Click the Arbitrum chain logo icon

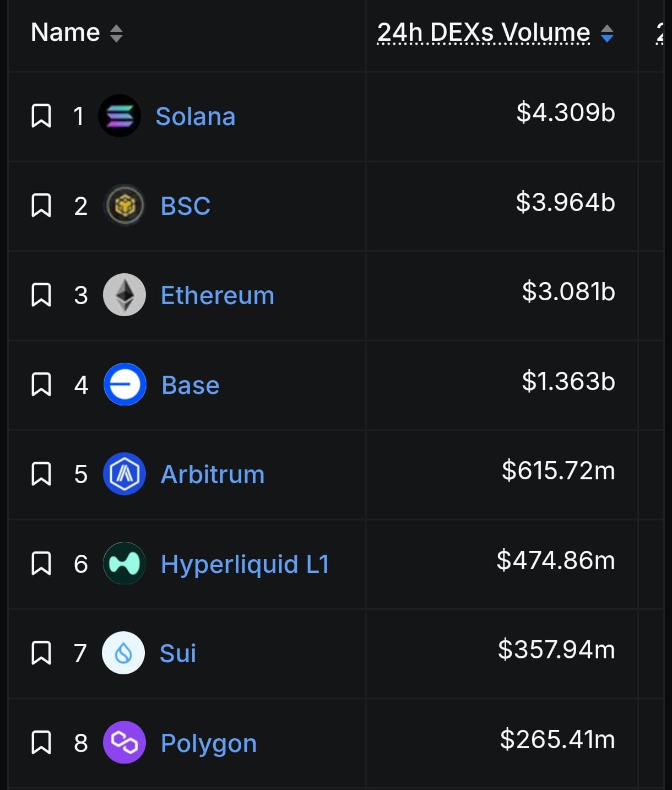[124, 474]
